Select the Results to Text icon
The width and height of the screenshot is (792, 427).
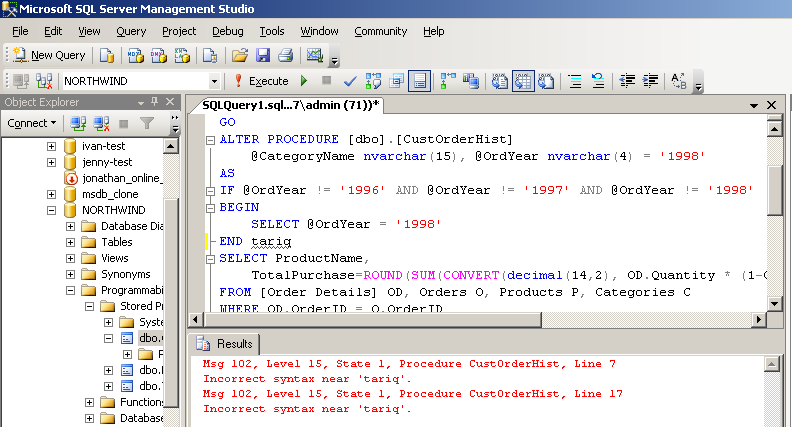500,81
